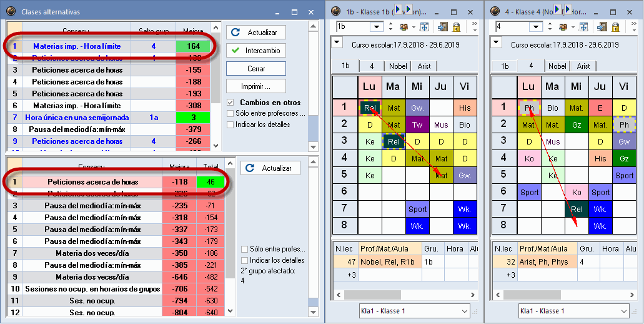The width and height of the screenshot is (644, 324).
Task: Enable lower Sólo entre profes... checkbox
Action: 245,249
